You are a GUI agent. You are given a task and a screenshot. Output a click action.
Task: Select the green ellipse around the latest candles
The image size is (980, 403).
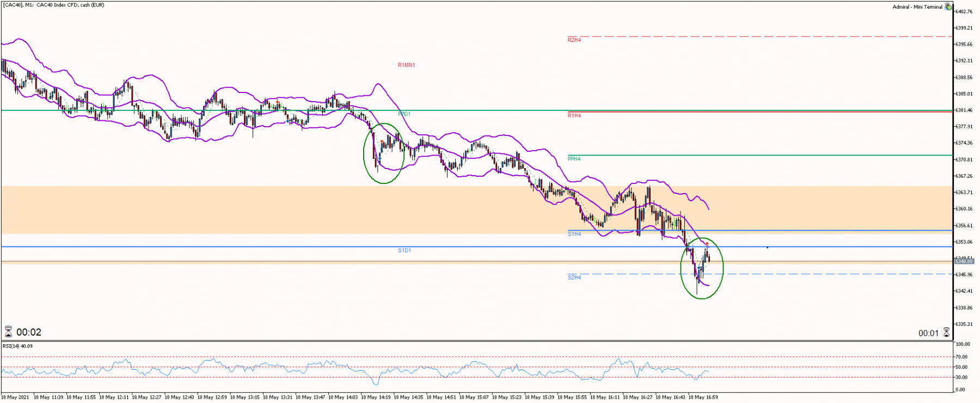(702, 268)
